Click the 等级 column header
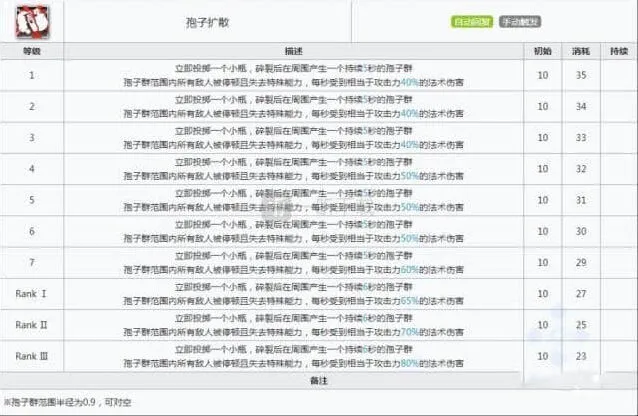Screen dimensions: 638x416 pyautogui.click(x=31, y=49)
